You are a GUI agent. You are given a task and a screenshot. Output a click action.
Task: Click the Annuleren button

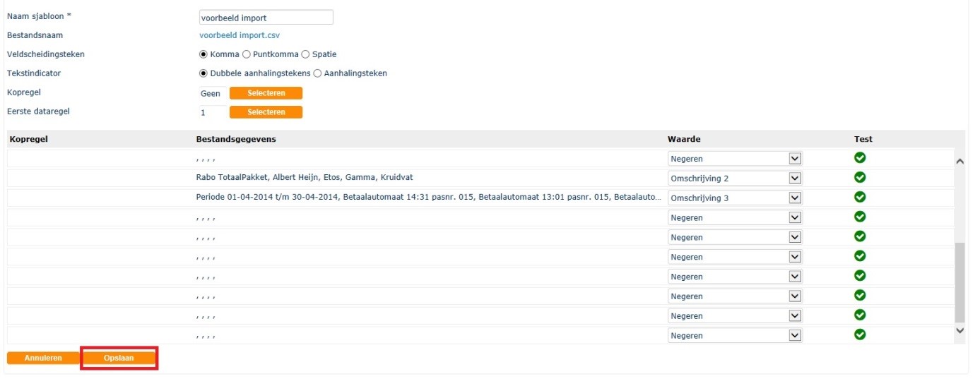point(42,358)
